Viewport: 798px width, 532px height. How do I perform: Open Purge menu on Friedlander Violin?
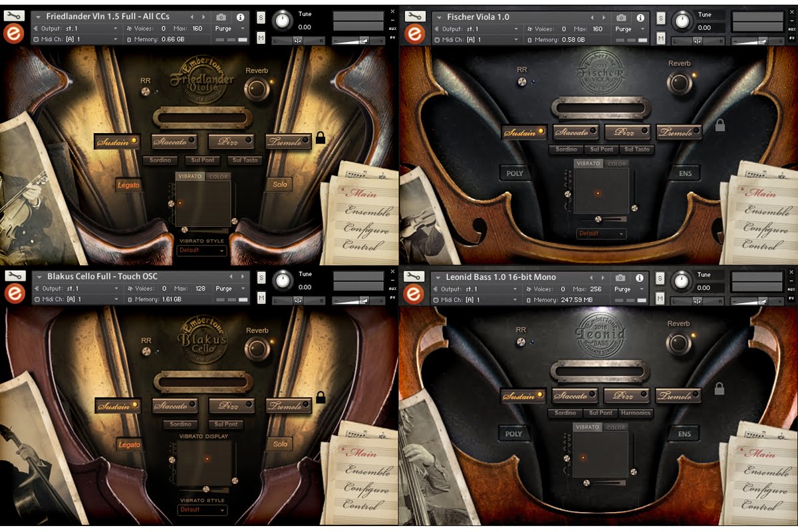[x=228, y=29]
